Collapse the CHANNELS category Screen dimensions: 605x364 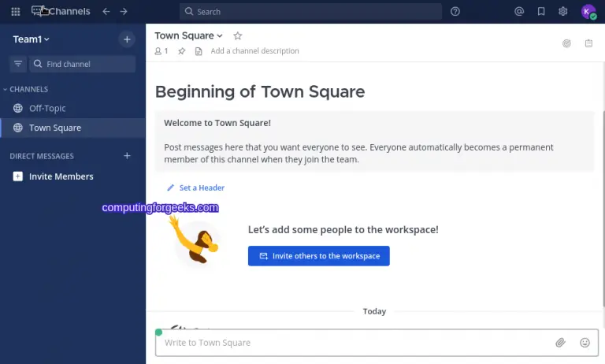click(x=25, y=89)
